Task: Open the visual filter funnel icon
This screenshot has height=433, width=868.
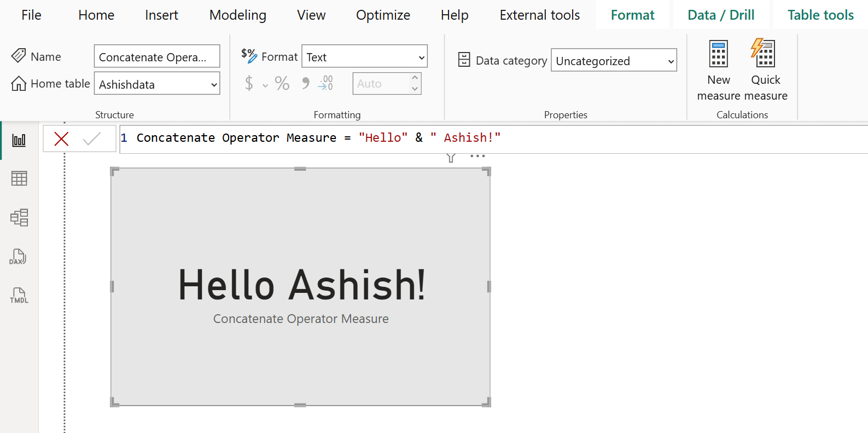Action: tap(451, 158)
